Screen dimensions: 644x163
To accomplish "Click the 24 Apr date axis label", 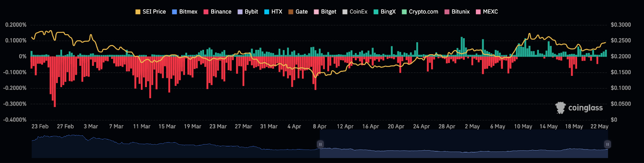I will (x=421, y=126).
